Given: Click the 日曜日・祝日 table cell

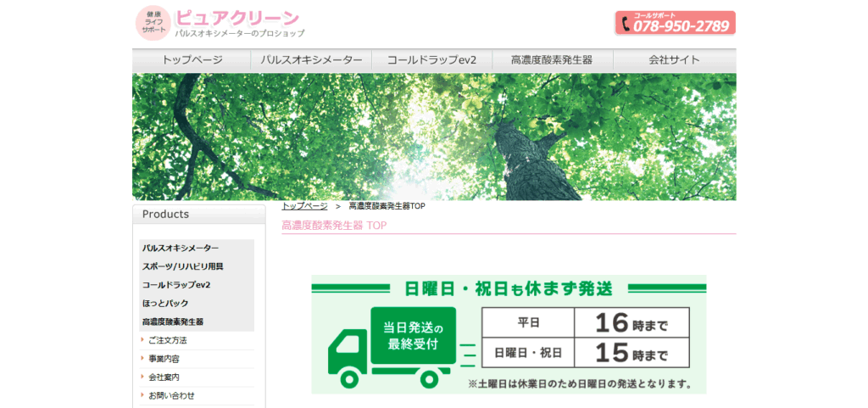Looking at the screenshot, I should click(x=528, y=352).
